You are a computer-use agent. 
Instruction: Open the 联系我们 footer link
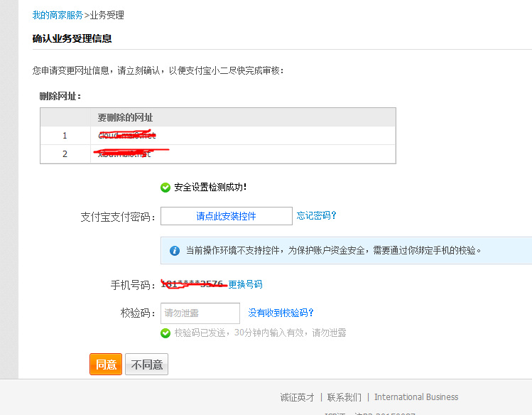(344, 397)
